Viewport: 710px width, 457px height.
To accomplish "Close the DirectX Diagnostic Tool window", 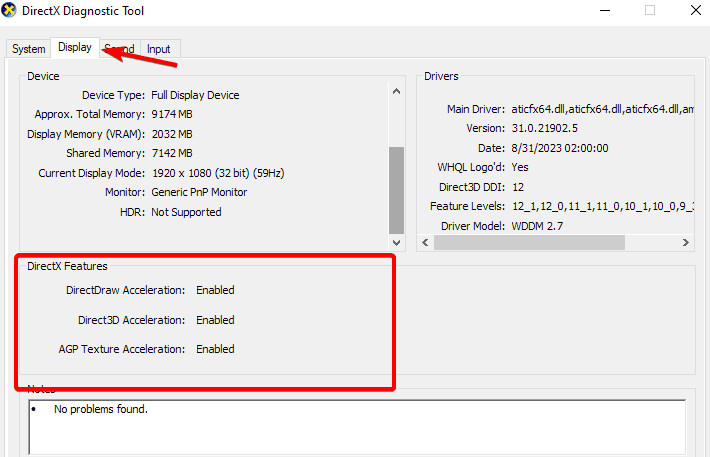I will pyautogui.click(x=695, y=10).
